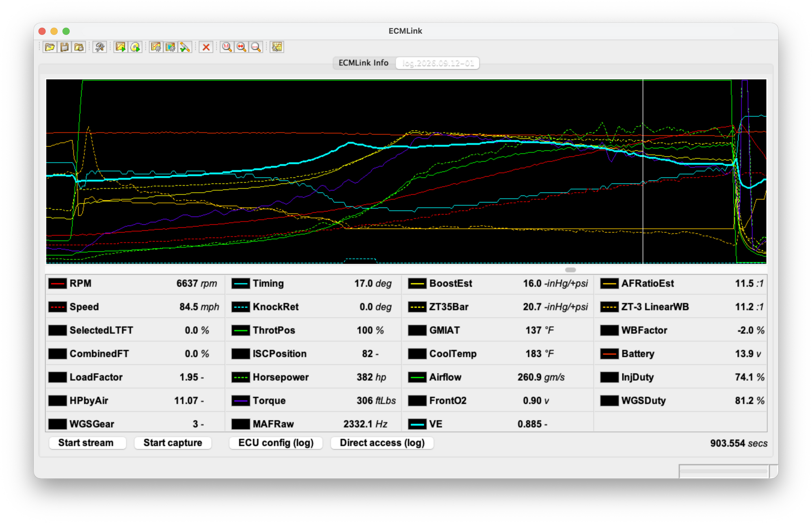Click the grid with wrench icon
The width and height of the screenshot is (812, 523).
pyautogui.click(x=277, y=47)
